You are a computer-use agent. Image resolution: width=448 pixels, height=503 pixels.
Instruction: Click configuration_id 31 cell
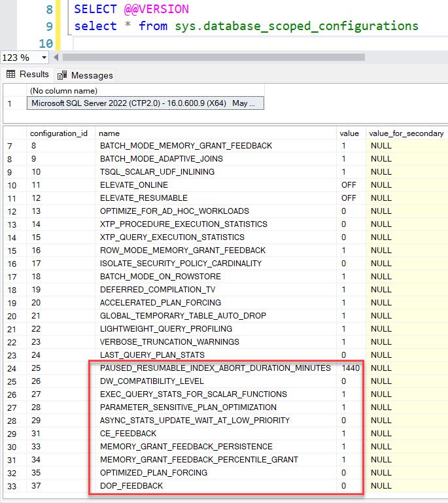point(61,434)
